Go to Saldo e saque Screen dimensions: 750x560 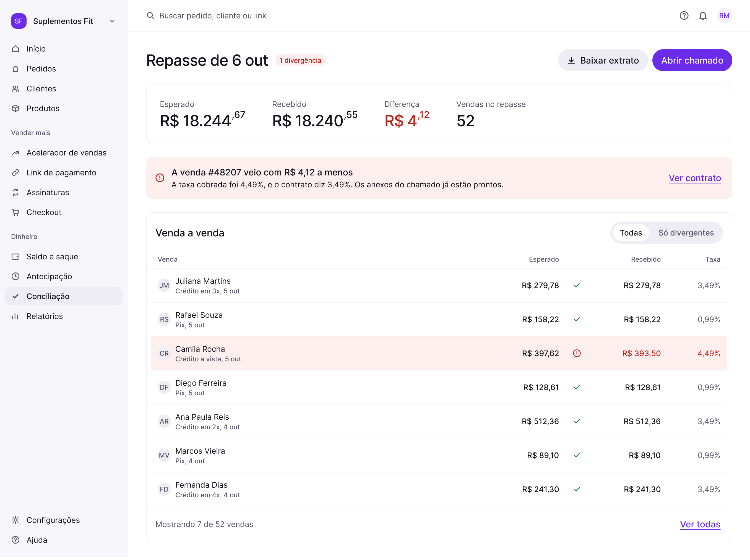coord(64,256)
